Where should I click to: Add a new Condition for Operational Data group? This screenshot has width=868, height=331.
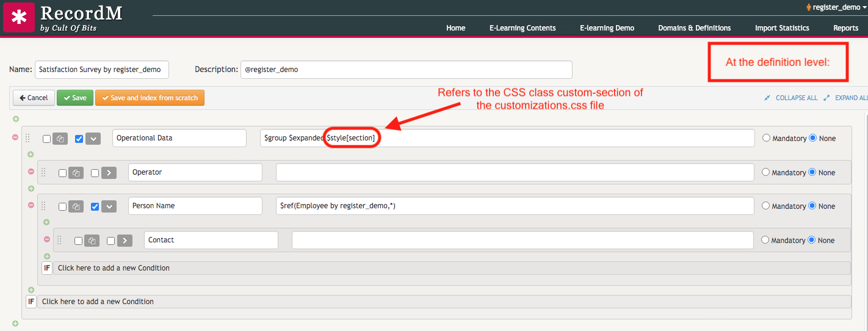(x=444, y=302)
